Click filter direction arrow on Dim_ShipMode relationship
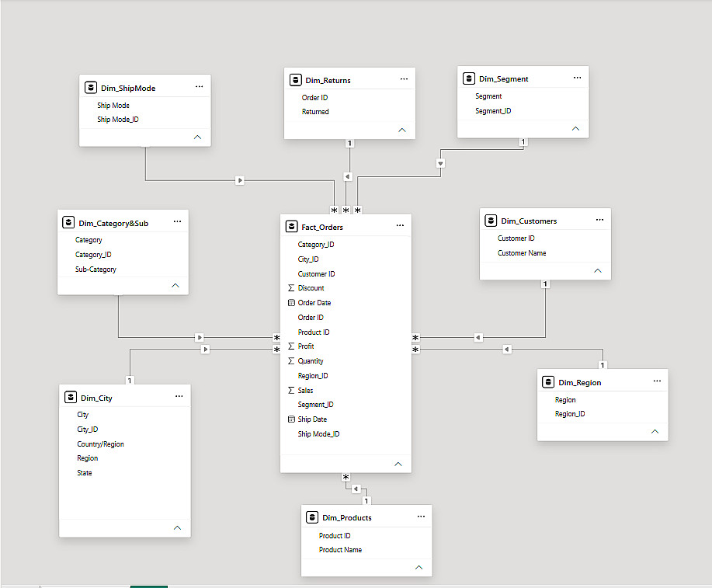 (240, 180)
